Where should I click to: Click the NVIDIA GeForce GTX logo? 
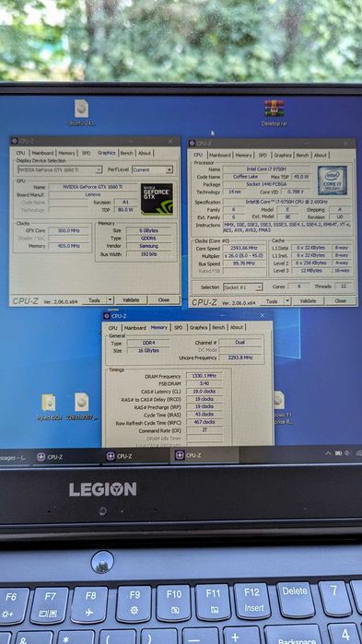coord(157,199)
